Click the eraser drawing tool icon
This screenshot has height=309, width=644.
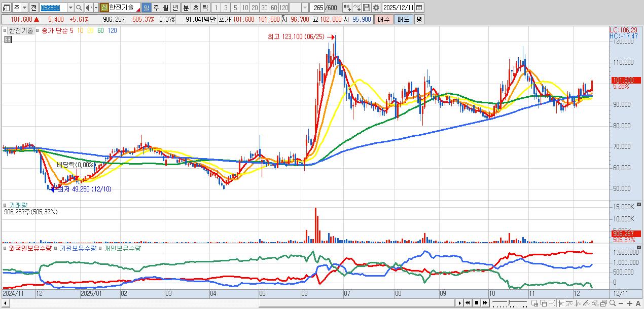click(x=595, y=303)
